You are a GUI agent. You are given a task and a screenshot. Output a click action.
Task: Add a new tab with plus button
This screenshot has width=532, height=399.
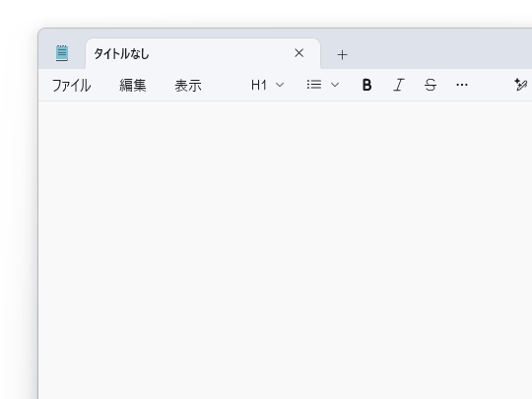[342, 54]
